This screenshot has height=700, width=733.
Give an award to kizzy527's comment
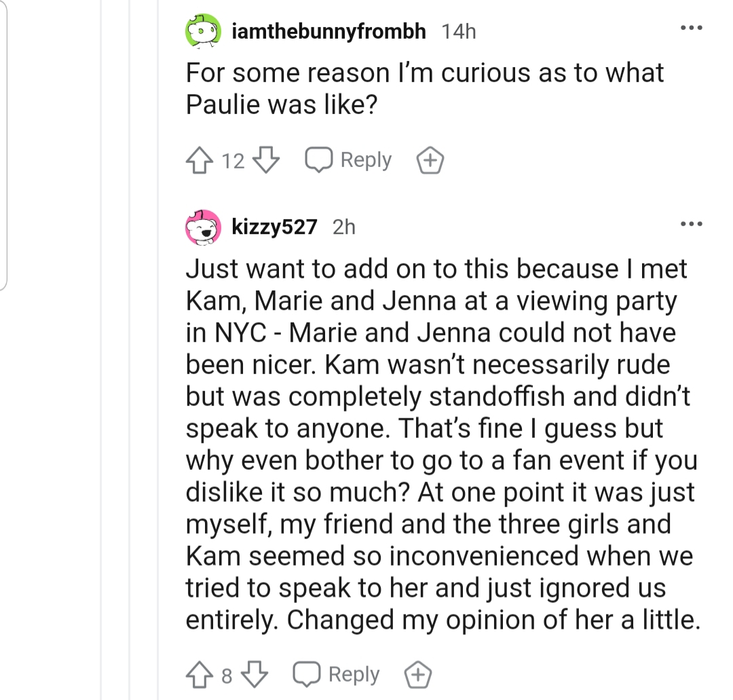[x=418, y=675]
